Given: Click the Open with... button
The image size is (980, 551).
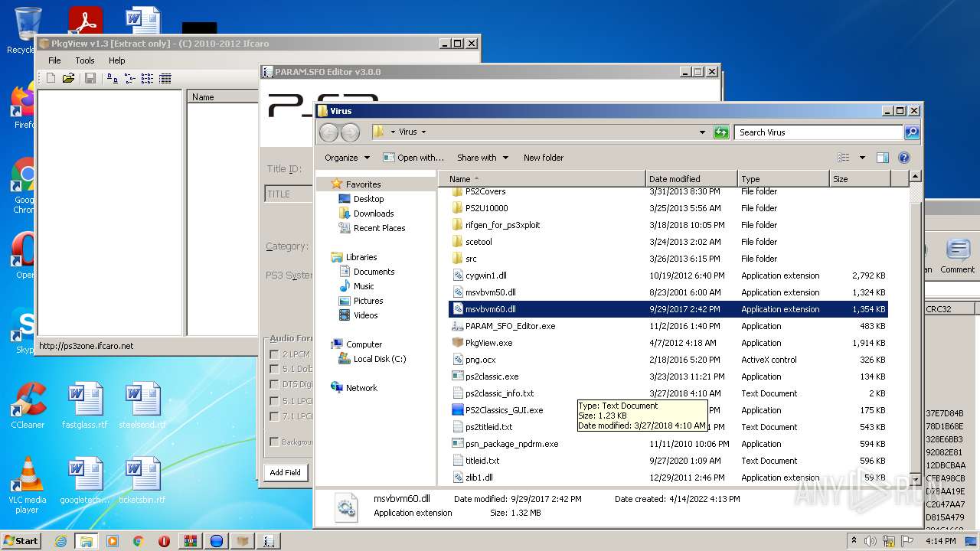Looking at the screenshot, I should 413,158.
